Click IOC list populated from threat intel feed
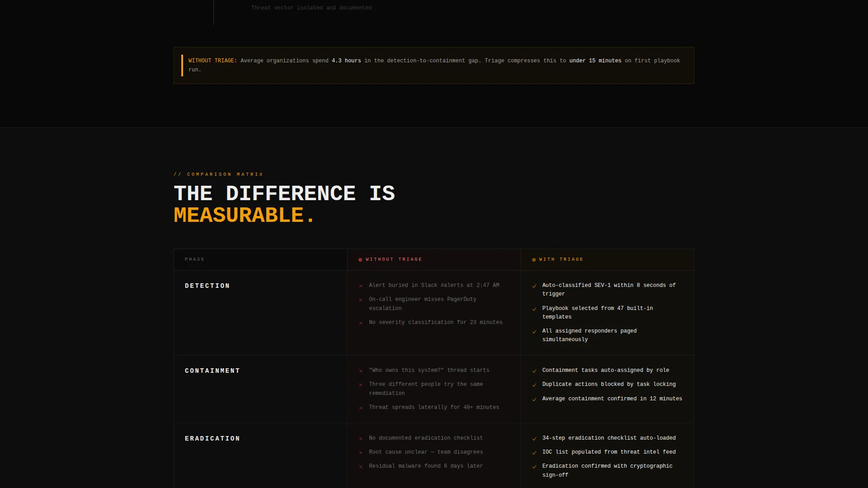The width and height of the screenshot is (868, 488). [x=609, y=452]
